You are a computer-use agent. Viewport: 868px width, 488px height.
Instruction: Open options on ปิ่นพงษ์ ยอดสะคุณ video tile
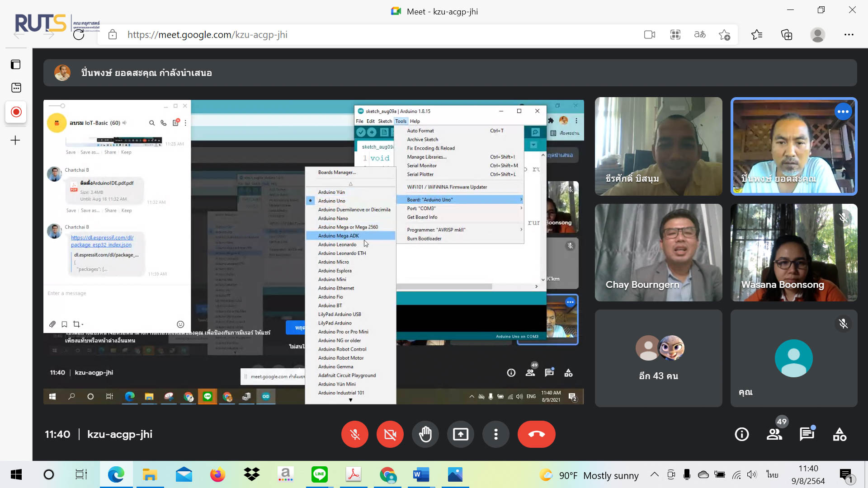coord(843,112)
